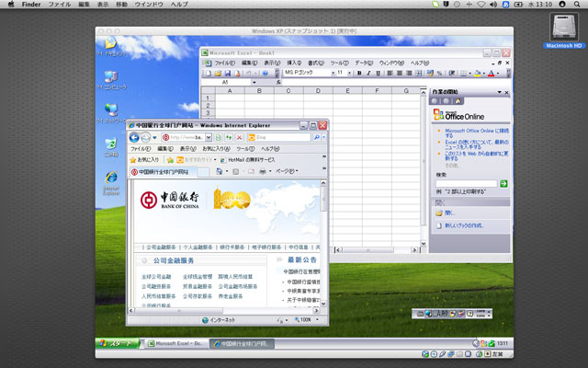Click the Bank of China logo
Viewport: 588px width, 368px height.
click(170, 200)
